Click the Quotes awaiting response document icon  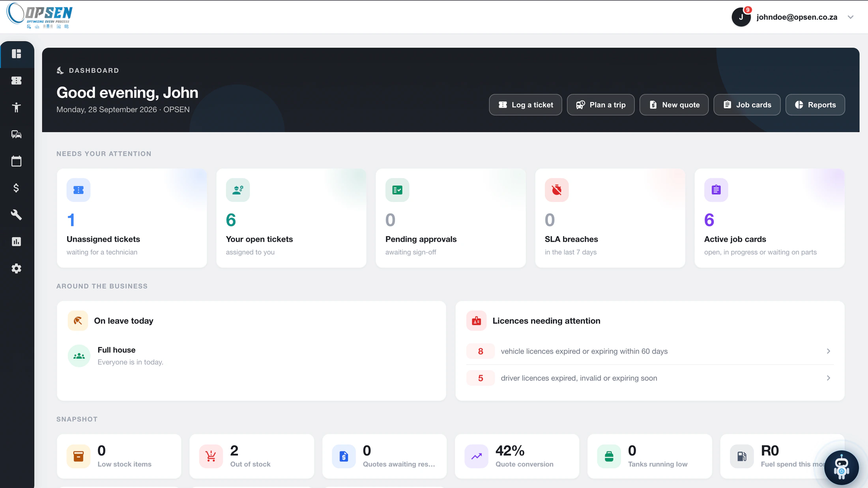coord(344,456)
